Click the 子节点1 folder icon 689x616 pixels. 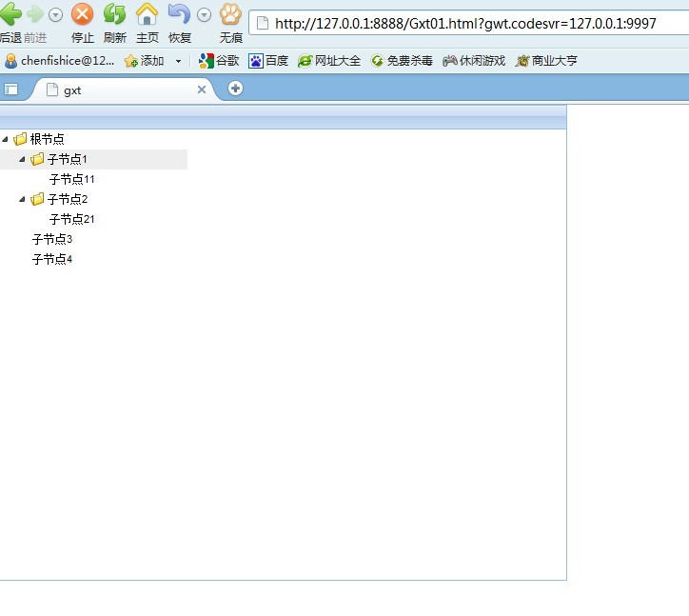37,159
